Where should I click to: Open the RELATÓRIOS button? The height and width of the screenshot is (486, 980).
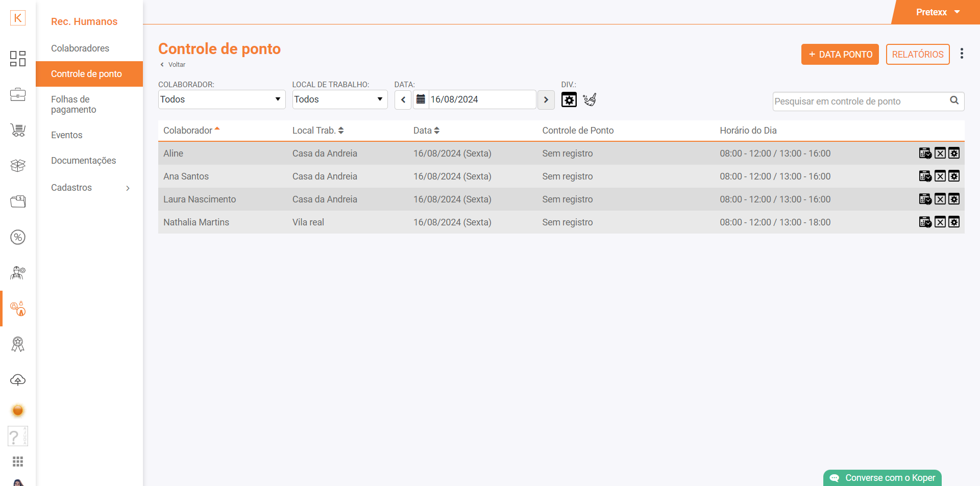917,55
